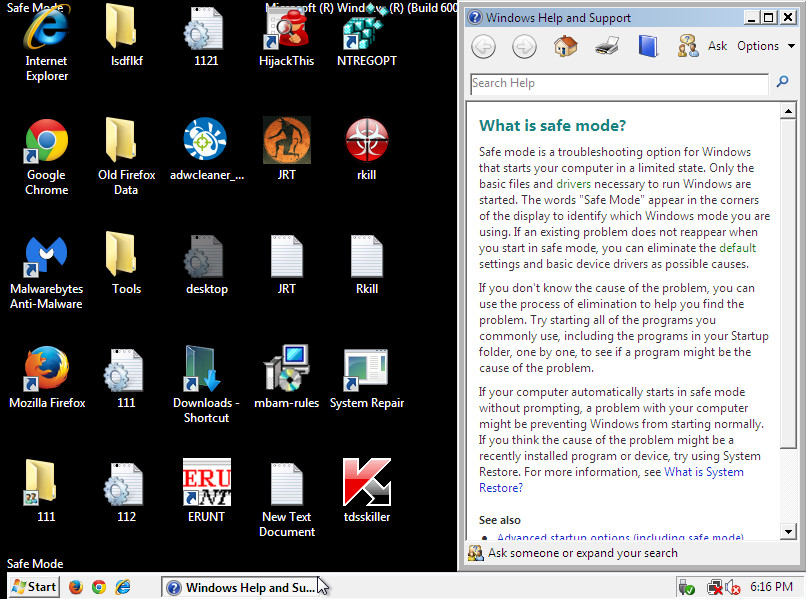Open the Options dropdown menu

766,46
